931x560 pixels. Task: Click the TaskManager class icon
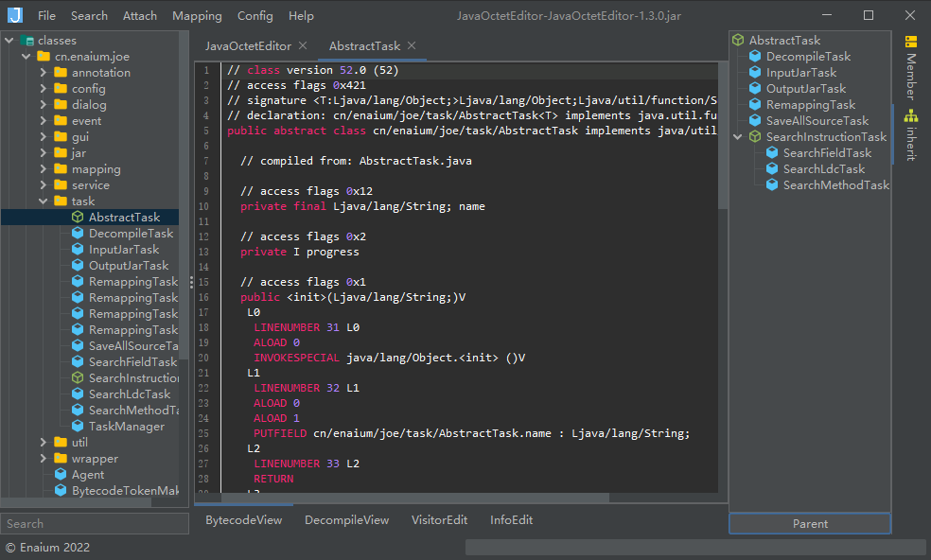[78, 427]
